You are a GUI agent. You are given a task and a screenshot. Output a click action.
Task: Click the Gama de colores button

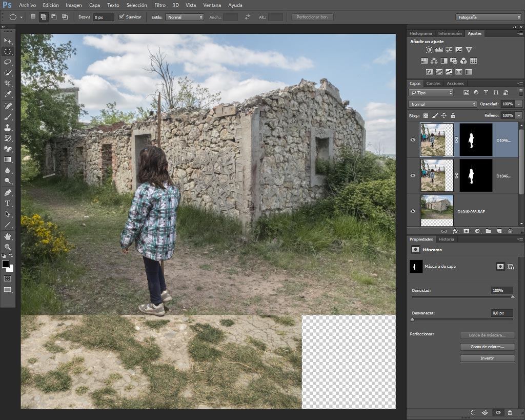487,347
